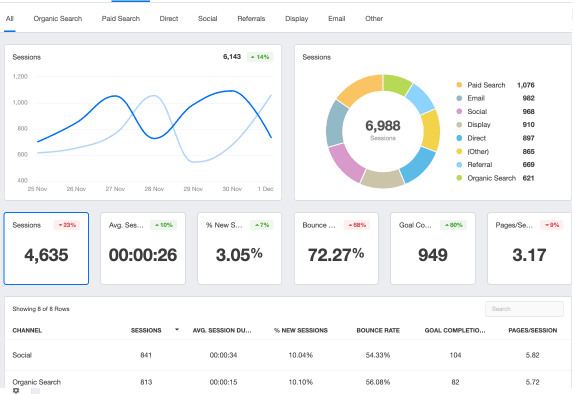Click the 14% increase badge
The image size is (573, 394).
260,57
